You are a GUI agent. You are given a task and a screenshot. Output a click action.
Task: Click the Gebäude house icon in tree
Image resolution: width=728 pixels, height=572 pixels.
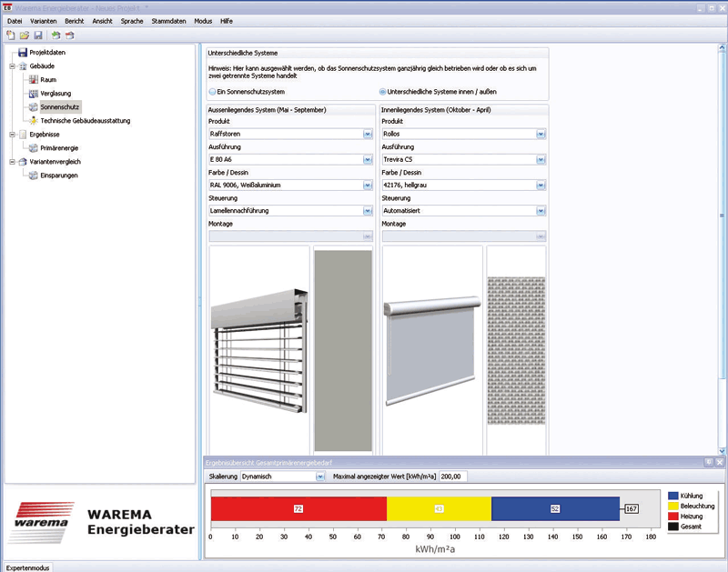point(23,66)
